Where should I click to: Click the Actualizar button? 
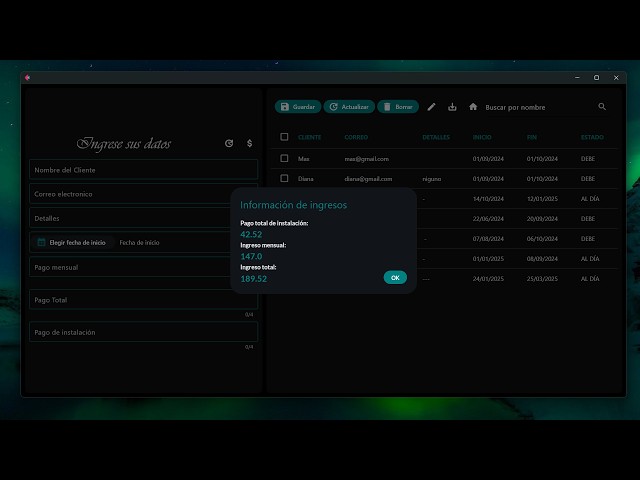pyautogui.click(x=349, y=107)
